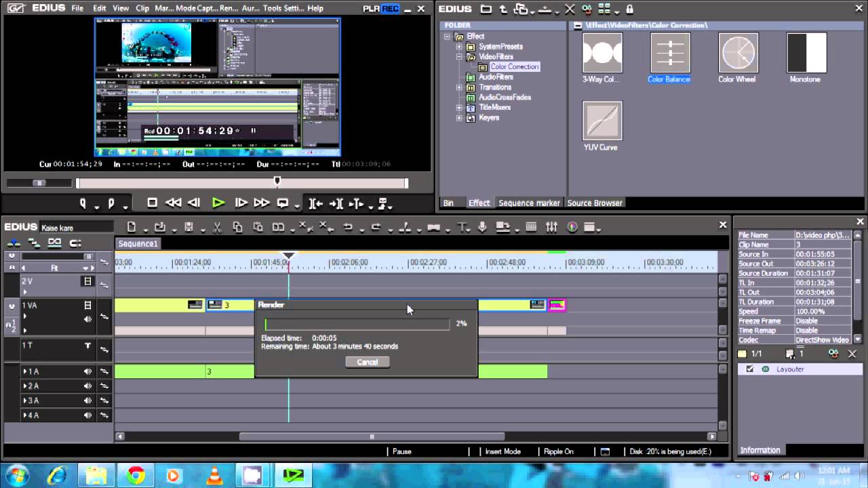Expand the SystemPresets folder

tap(459, 47)
